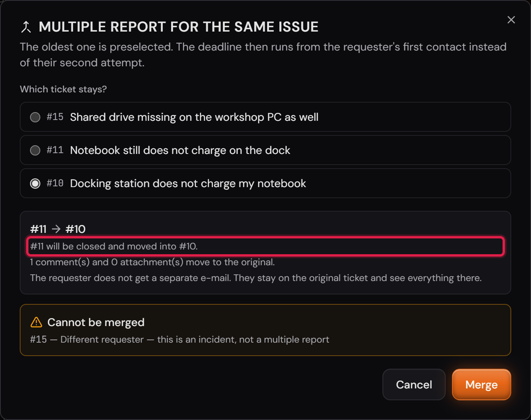Click the #11 ticket number label
This screenshot has width=531, height=420.
point(55,150)
